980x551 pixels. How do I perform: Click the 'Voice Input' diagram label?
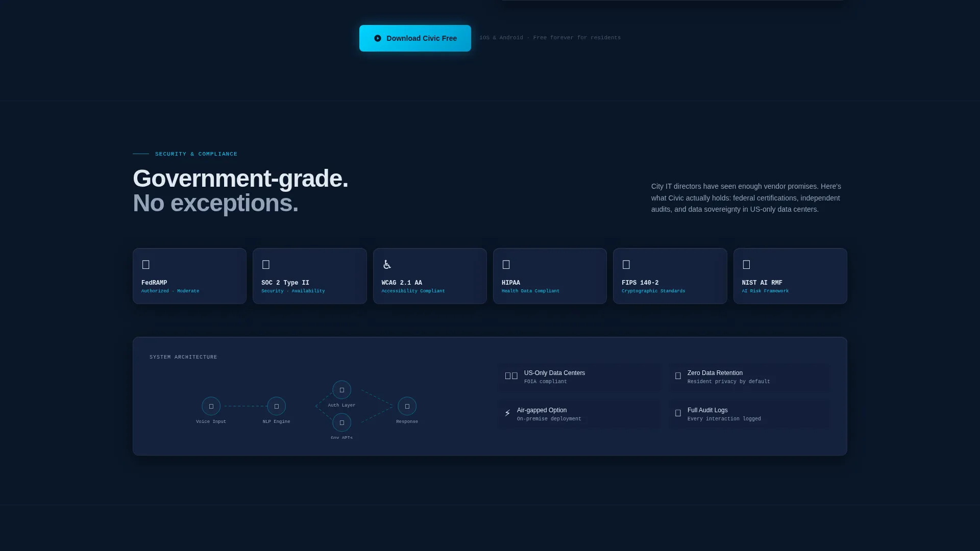pyautogui.click(x=211, y=422)
